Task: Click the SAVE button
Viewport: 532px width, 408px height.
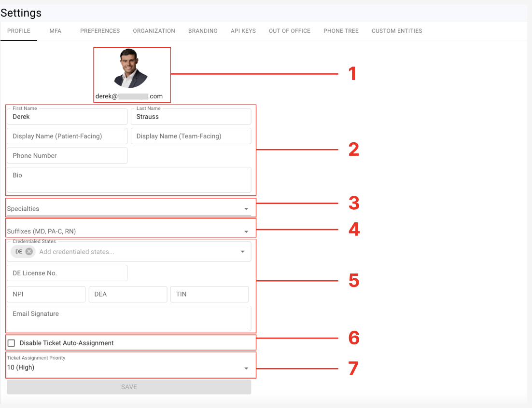Action: click(x=129, y=386)
